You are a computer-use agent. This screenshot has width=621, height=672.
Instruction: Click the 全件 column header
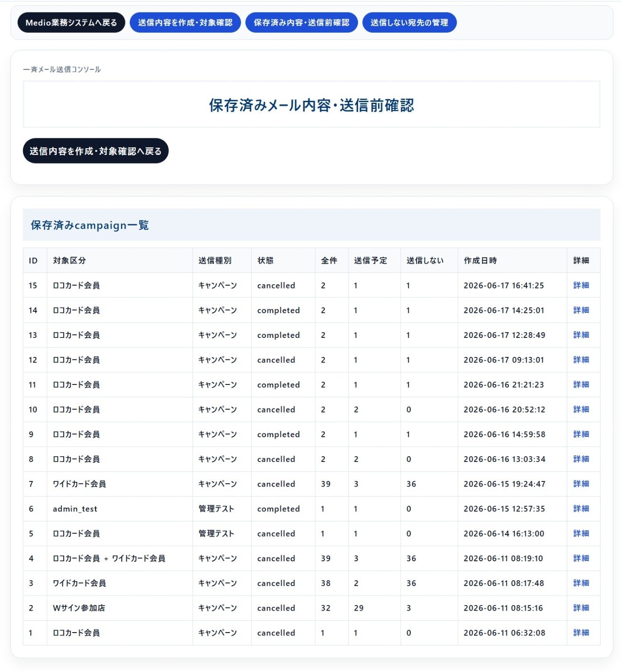coord(332,260)
